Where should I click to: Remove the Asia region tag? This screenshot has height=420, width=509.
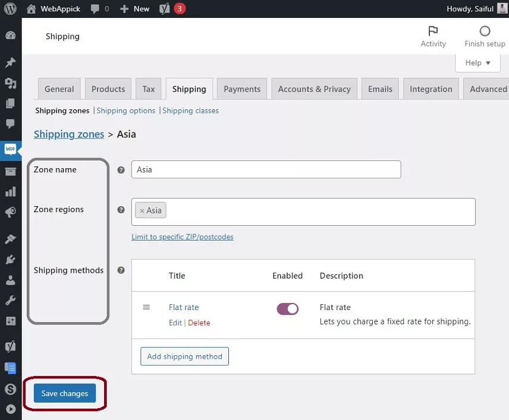pyautogui.click(x=142, y=211)
